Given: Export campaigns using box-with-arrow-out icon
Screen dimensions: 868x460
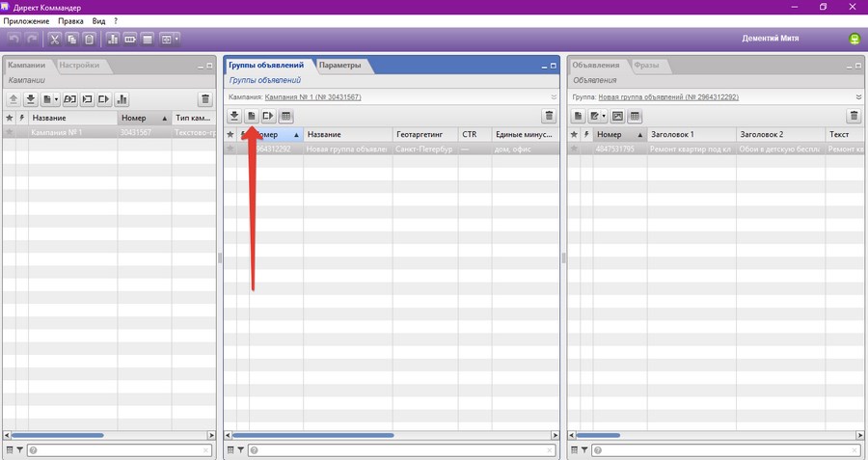Looking at the screenshot, I should [104, 99].
